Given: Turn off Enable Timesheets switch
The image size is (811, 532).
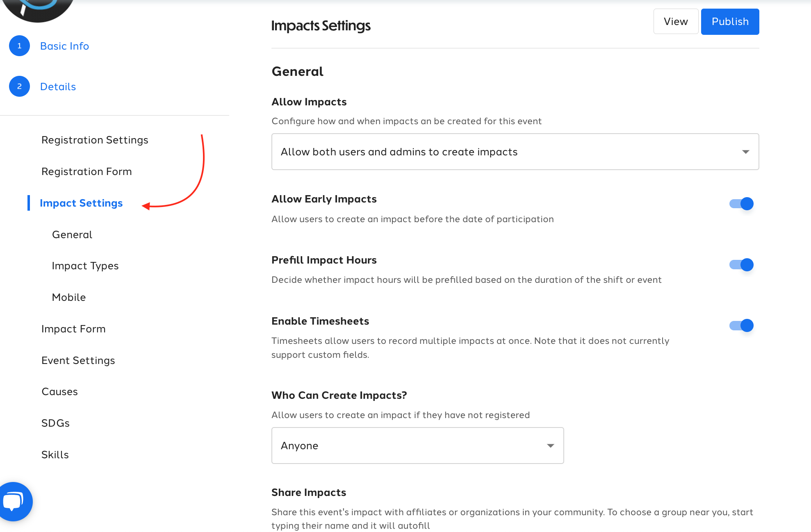Looking at the screenshot, I should coord(741,325).
